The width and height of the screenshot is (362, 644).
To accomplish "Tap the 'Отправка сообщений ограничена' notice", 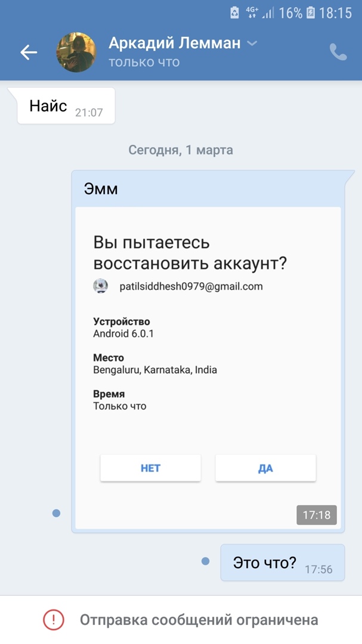I will (x=199, y=620).
